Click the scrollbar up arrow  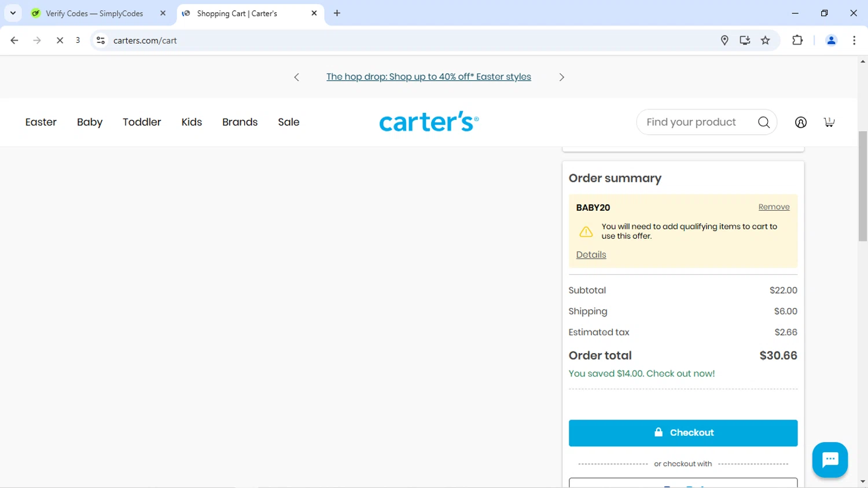(x=863, y=61)
